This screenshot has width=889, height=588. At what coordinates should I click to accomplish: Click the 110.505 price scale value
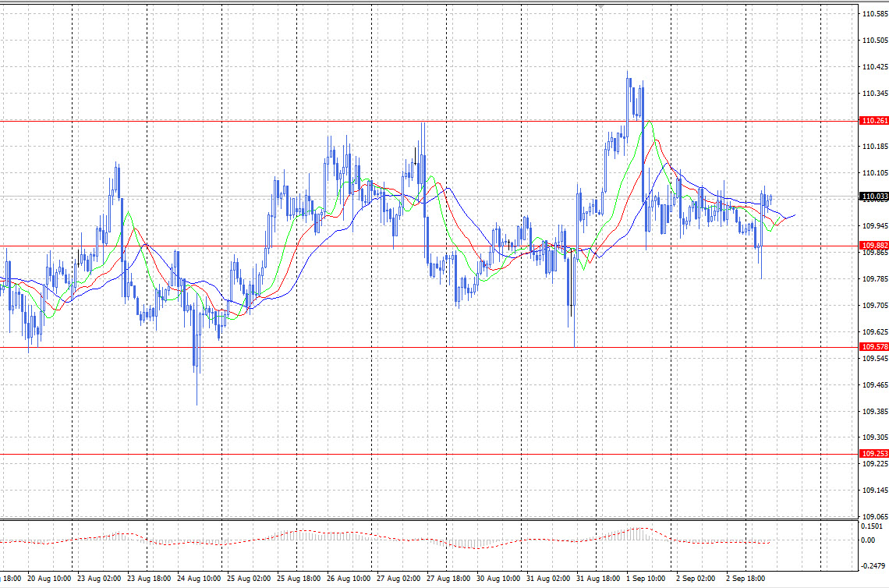pyautogui.click(x=875, y=41)
